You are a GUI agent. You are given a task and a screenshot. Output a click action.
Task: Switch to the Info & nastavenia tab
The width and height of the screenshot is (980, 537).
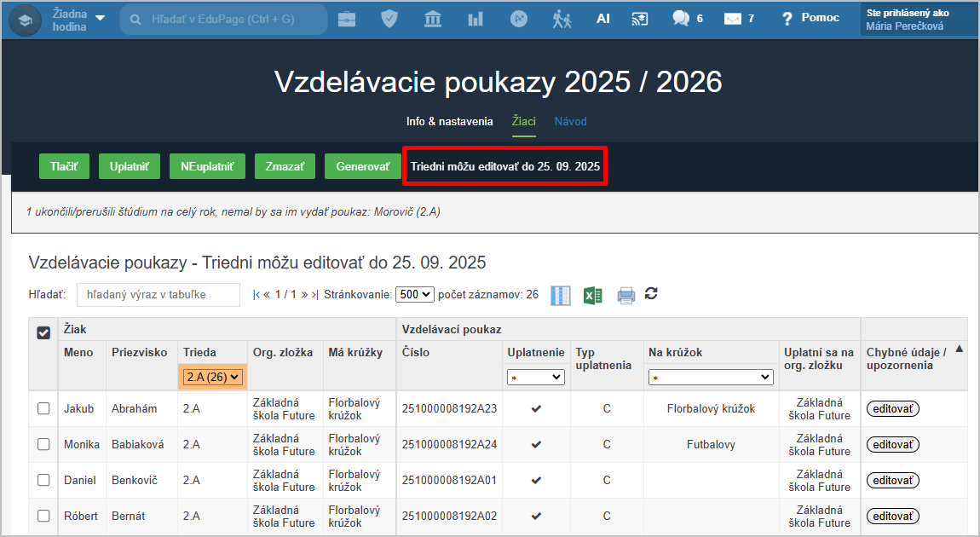tap(449, 122)
